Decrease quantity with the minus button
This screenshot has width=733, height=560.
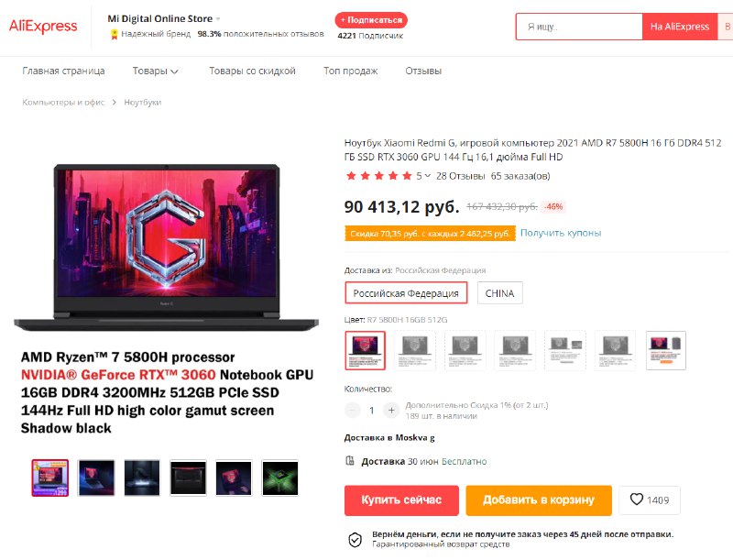coord(353,410)
